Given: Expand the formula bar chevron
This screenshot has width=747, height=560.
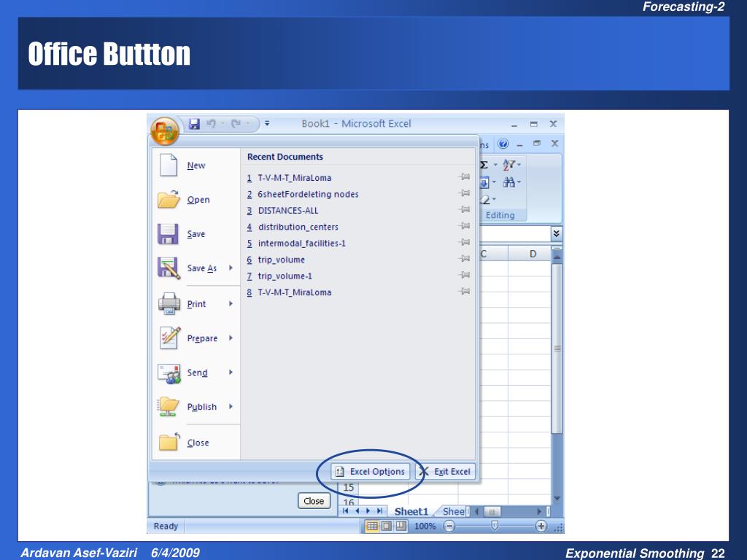Looking at the screenshot, I should pyautogui.click(x=556, y=234).
